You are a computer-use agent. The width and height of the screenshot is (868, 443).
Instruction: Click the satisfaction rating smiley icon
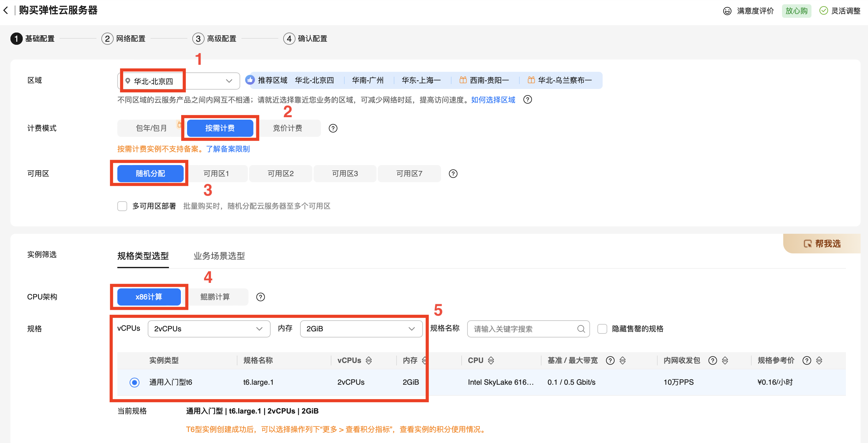(727, 11)
